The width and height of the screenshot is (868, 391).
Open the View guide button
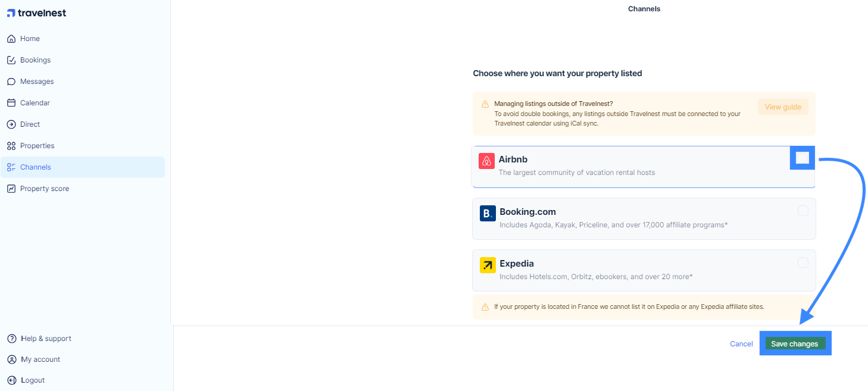tap(783, 107)
